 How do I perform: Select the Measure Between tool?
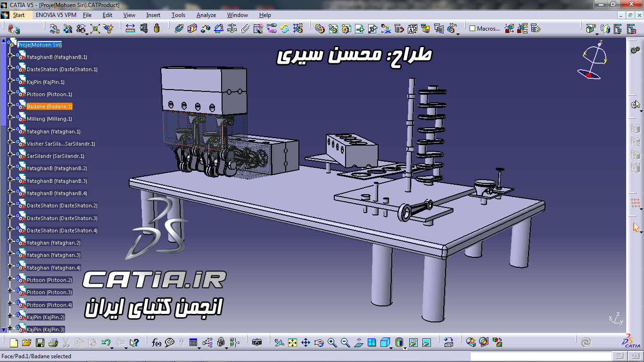[131, 29]
